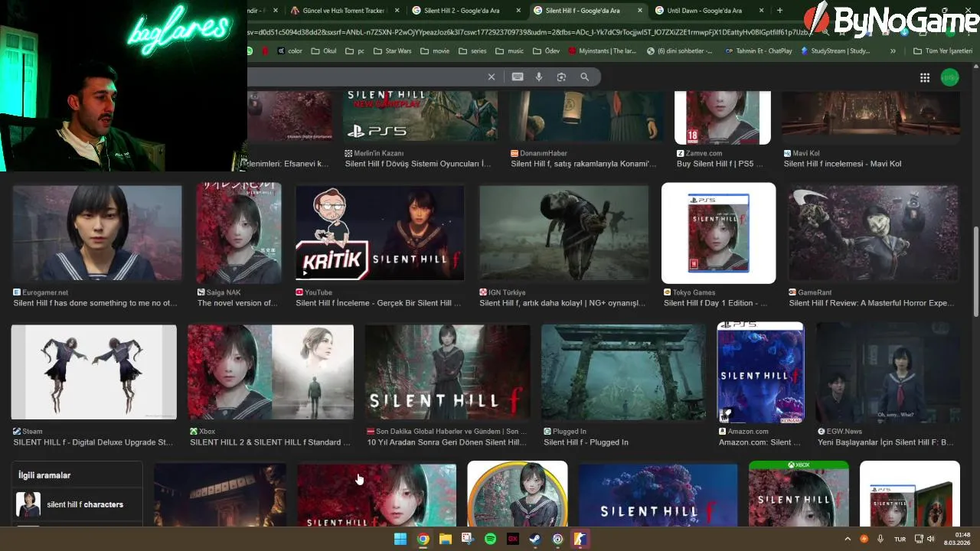Close the Silent Hill f tab
980x551 pixels.
(x=640, y=11)
